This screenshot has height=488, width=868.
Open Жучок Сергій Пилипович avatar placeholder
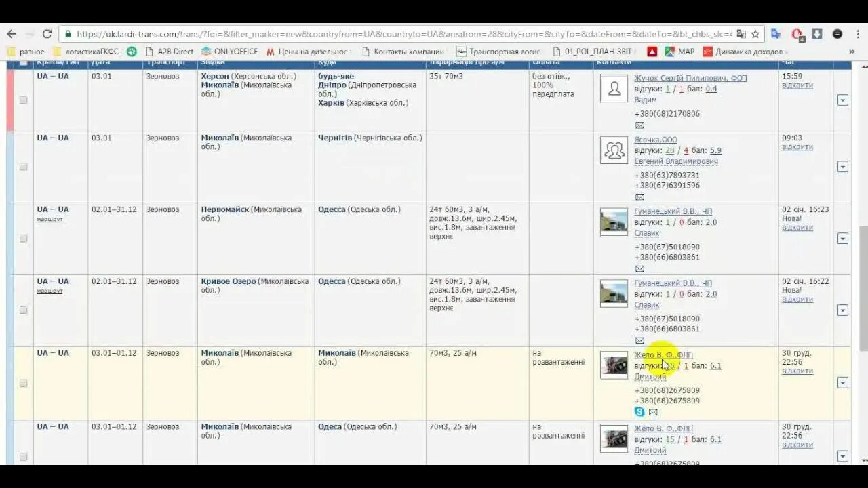[614, 88]
